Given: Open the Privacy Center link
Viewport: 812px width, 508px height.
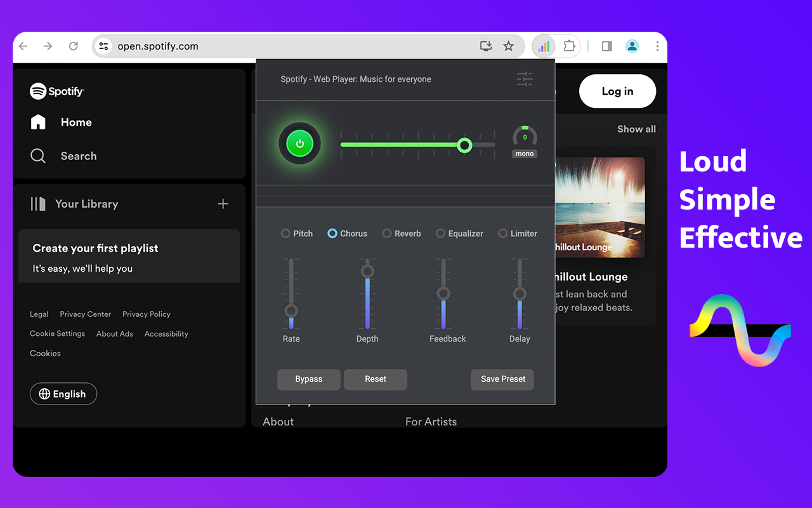Looking at the screenshot, I should tap(86, 314).
